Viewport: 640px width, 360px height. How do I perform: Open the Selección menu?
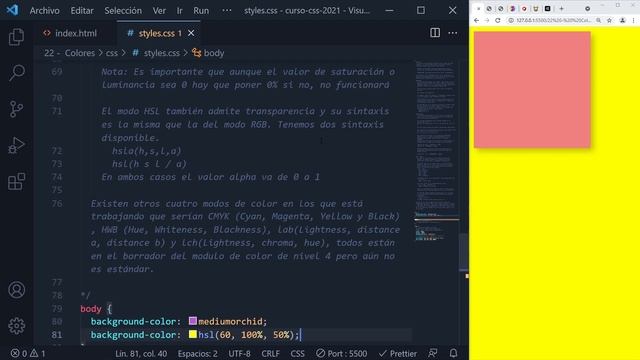pos(123,10)
